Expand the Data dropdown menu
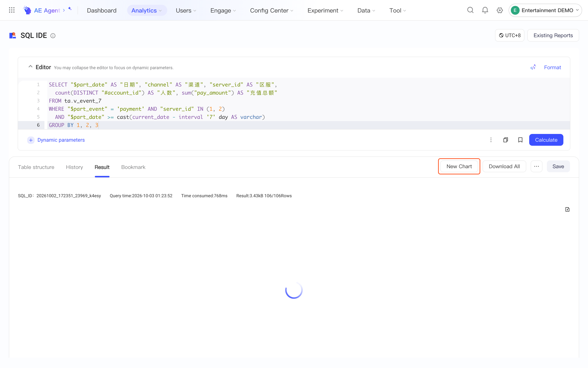This screenshot has height=368, width=588. (366, 10)
